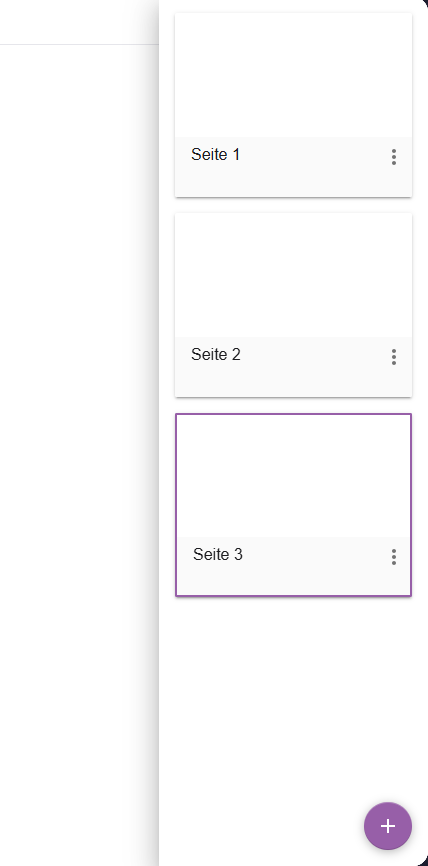
Task: Click the purple border of the selected Seite 3 card
Action: [293, 414]
